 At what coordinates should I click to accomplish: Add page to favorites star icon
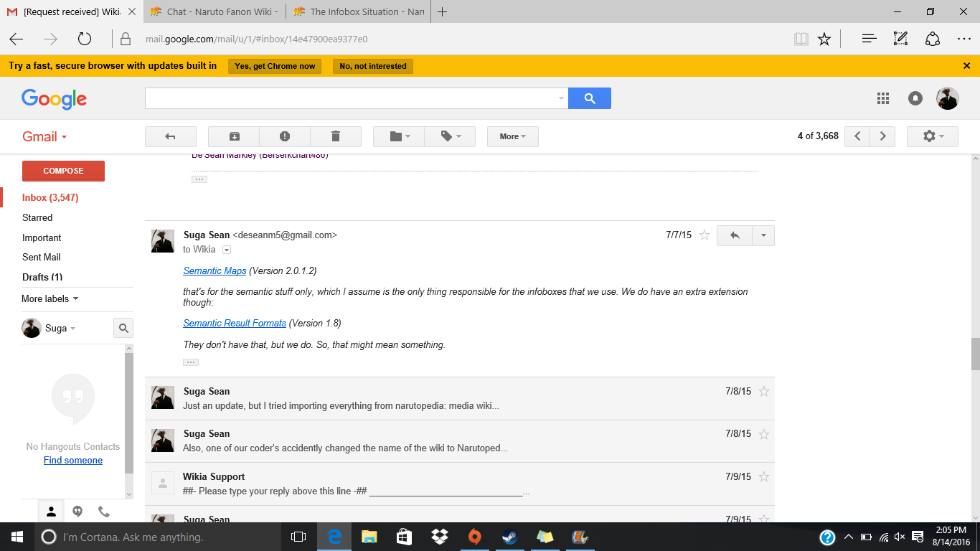(x=824, y=39)
